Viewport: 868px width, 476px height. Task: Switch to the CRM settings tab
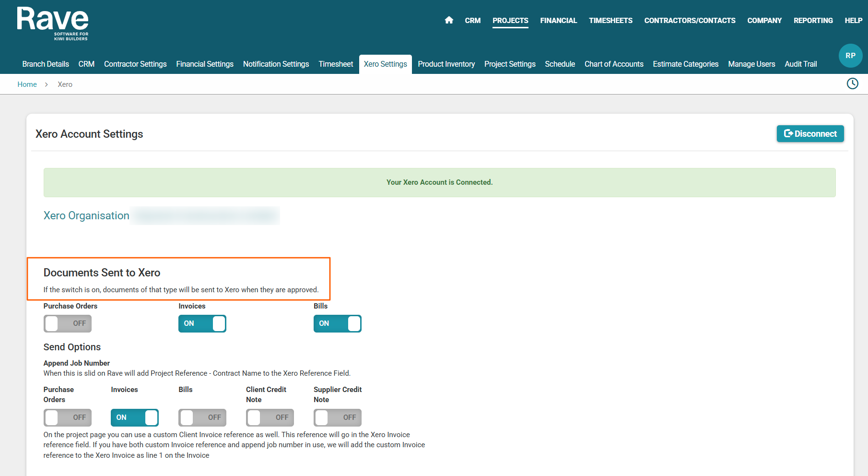coord(86,64)
